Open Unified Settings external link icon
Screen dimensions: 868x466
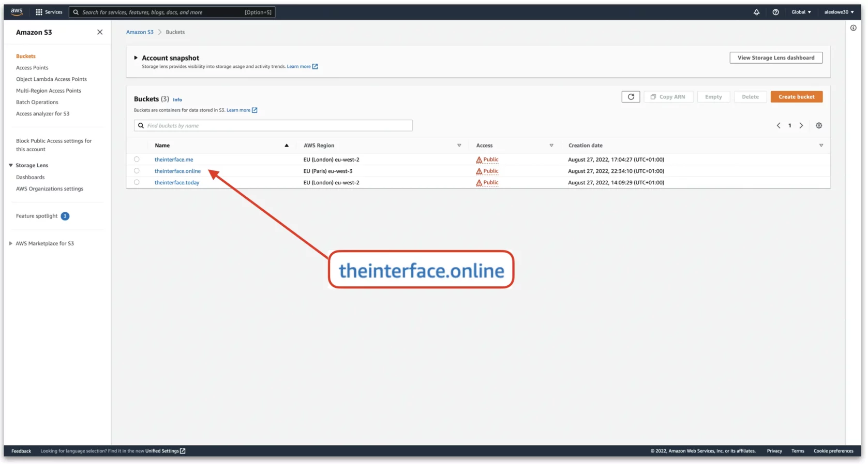point(183,451)
